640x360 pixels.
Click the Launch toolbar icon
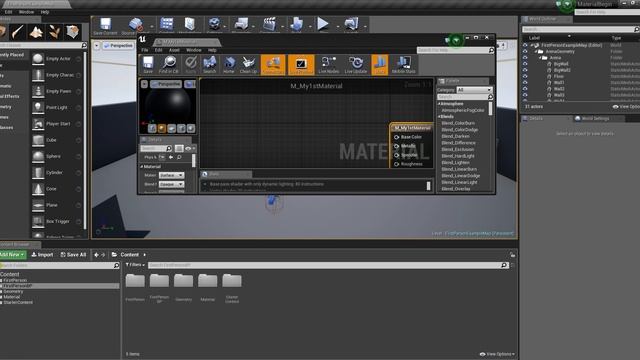pyautogui.click(x=351, y=25)
